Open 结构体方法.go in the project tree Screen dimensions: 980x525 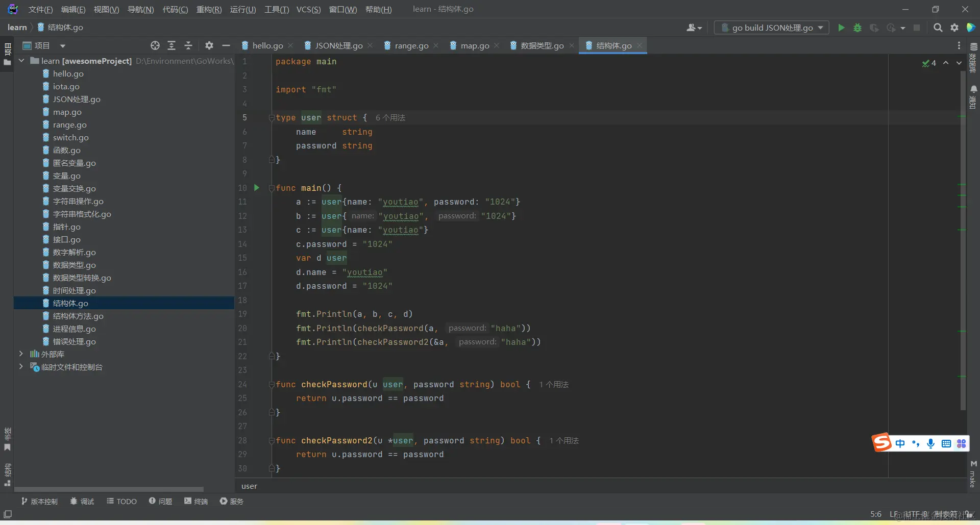[78, 316]
